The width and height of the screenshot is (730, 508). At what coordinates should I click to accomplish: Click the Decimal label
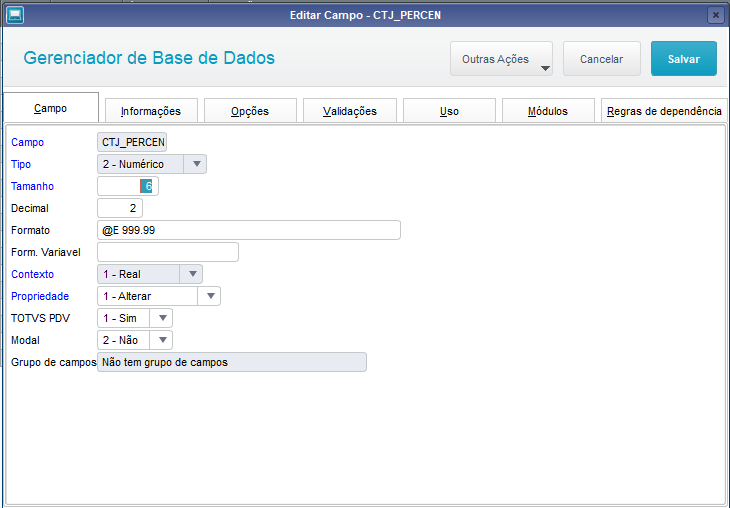[30, 208]
